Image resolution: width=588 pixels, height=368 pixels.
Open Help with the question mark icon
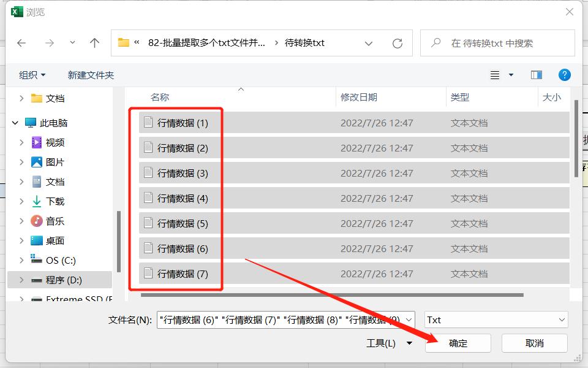point(564,74)
